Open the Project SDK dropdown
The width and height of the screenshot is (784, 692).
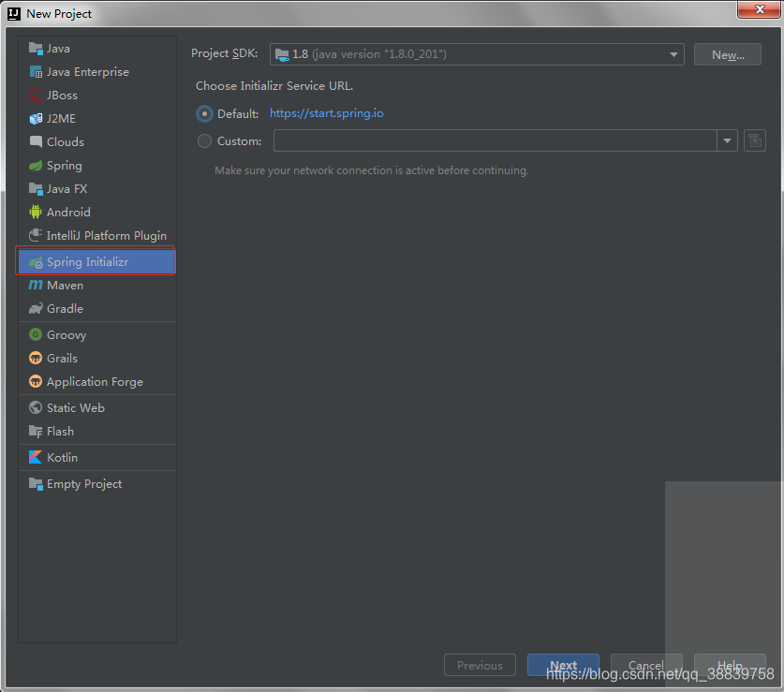pyautogui.click(x=477, y=54)
